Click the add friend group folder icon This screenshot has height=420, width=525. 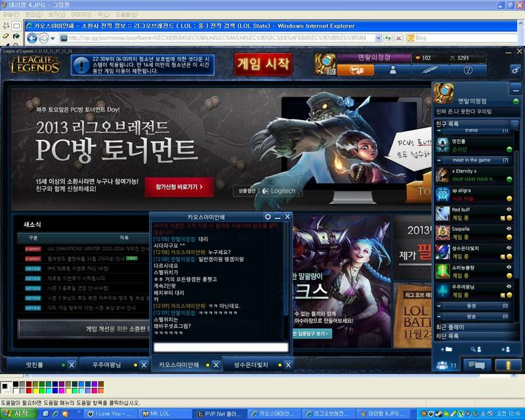pos(446,349)
